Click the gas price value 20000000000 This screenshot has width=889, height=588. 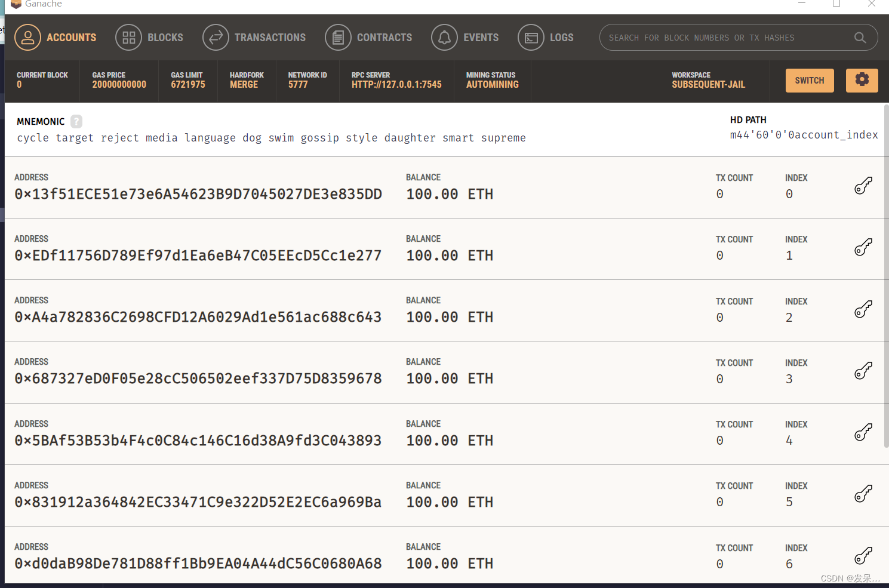pyautogui.click(x=119, y=85)
